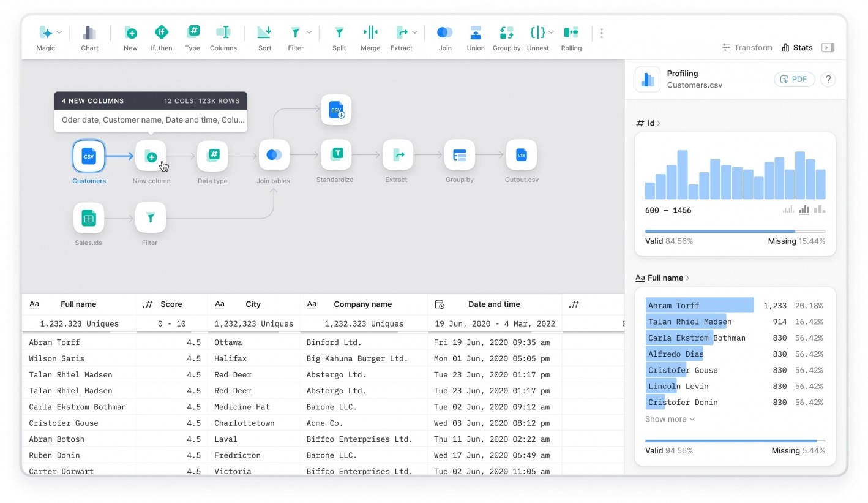Switch to the Stats tab

[798, 48]
